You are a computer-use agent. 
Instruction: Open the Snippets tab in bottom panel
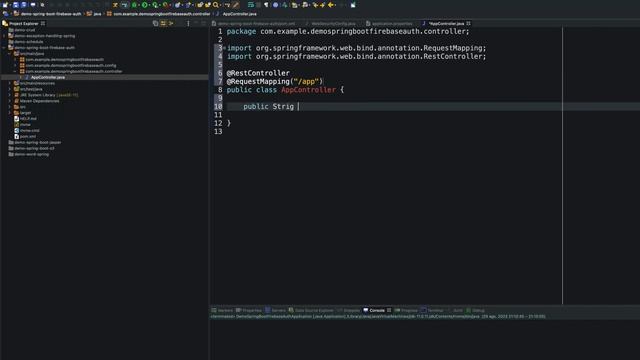(x=349, y=311)
